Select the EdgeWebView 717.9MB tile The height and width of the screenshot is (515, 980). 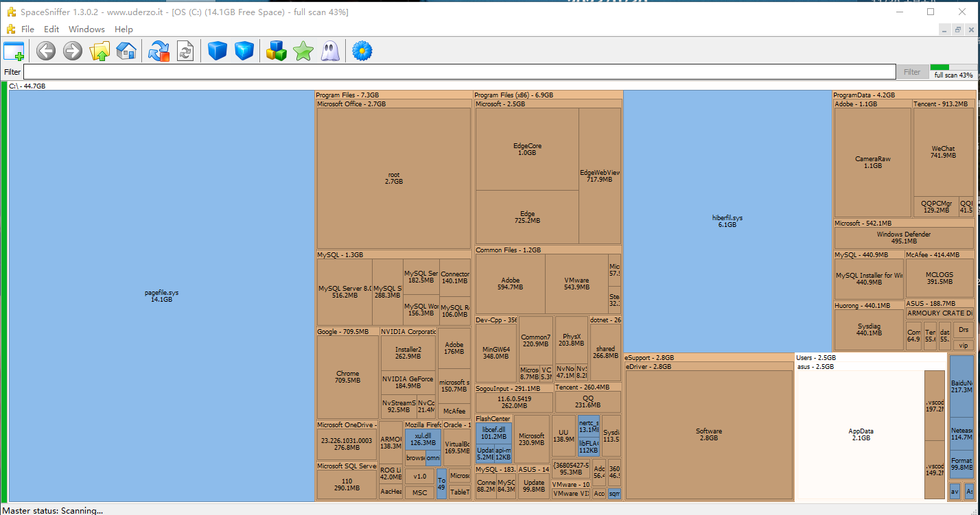600,176
